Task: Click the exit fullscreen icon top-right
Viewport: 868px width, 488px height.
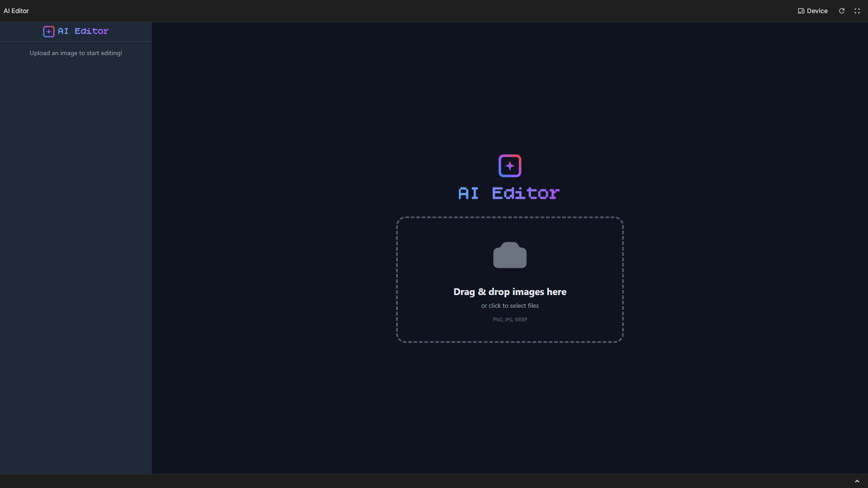Action: pos(857,11)
